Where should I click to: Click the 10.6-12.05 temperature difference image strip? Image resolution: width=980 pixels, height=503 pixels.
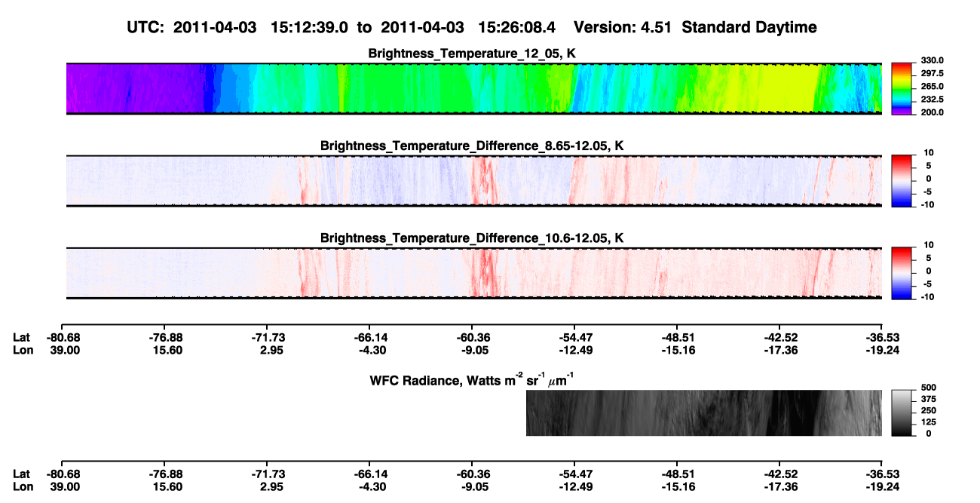[x=474, y=273]
